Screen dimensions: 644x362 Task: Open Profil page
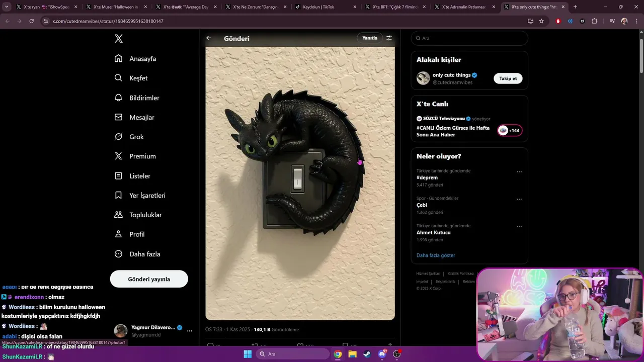129,234
